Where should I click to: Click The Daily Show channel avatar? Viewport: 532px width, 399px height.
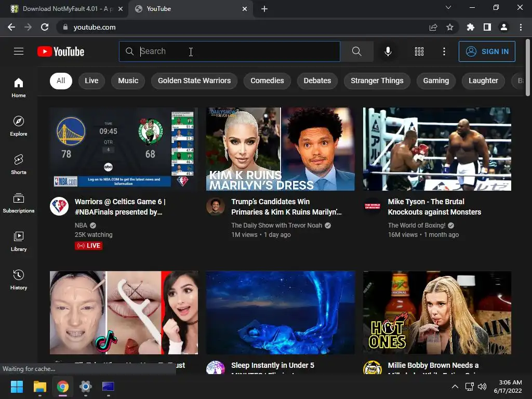(216, 206)
